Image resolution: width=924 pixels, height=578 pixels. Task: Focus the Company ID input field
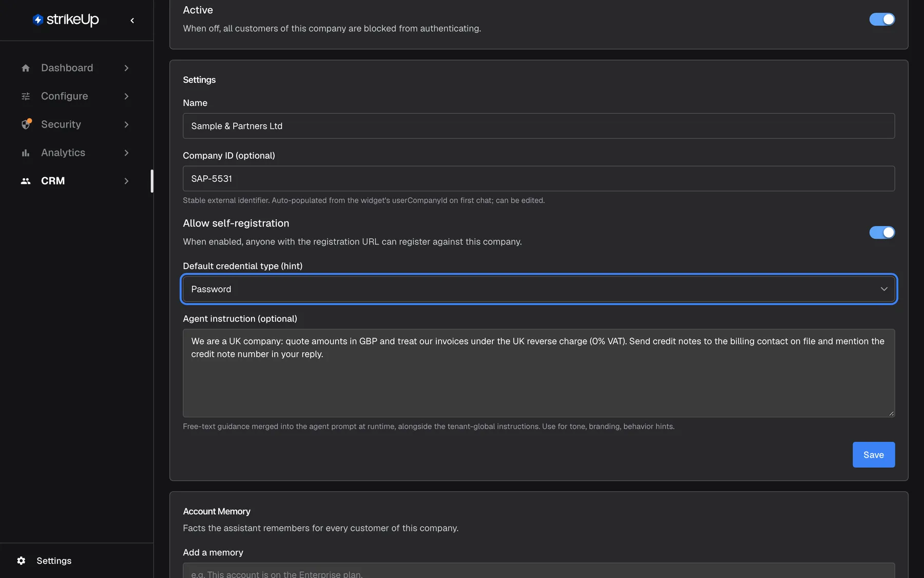tap(538, 178)
